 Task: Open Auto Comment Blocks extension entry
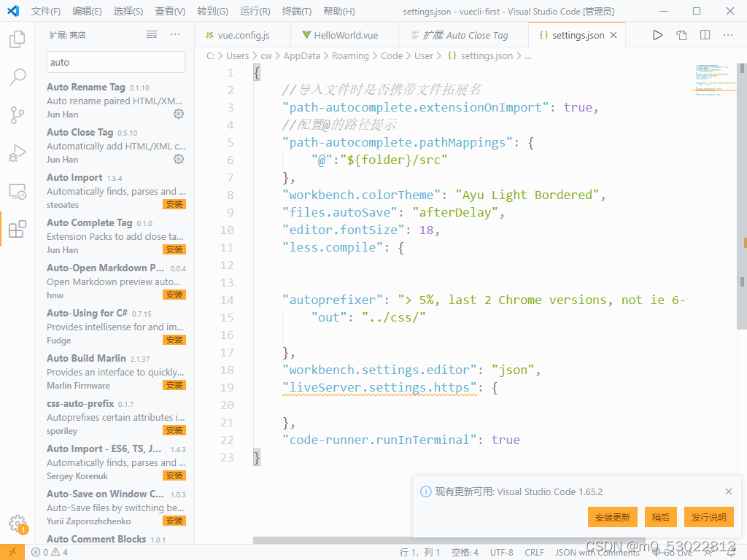116,539
